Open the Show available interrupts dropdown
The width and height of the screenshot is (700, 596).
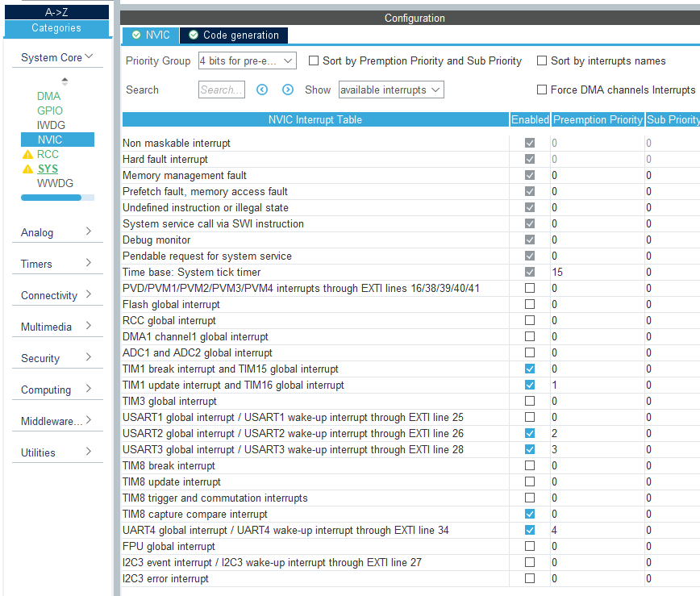[x=391, y=90]
